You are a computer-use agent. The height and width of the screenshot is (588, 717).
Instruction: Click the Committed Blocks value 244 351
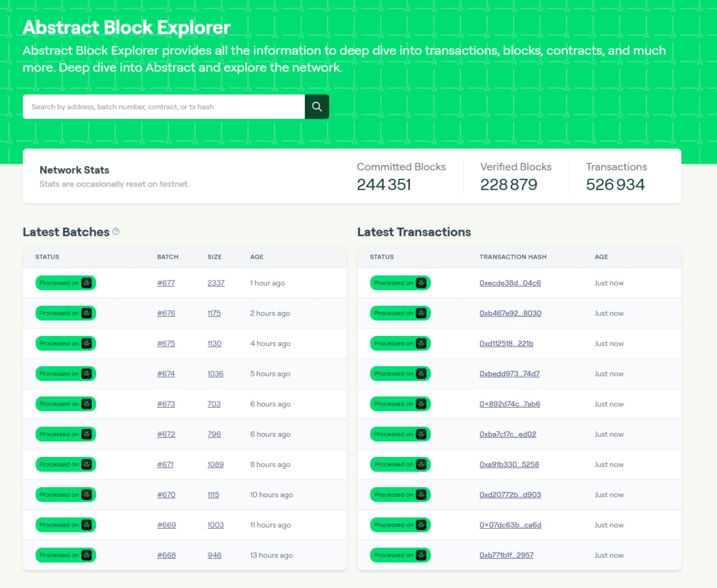point(384,184)
